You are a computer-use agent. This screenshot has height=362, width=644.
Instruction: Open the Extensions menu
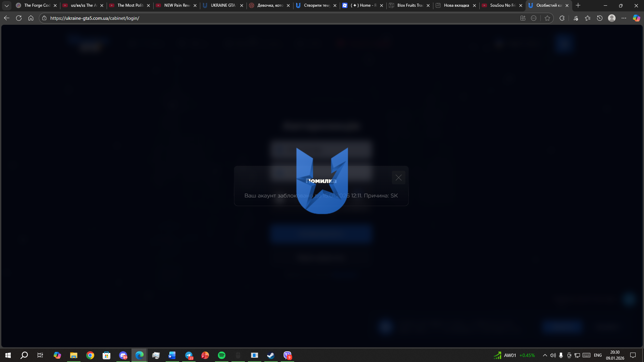[x=562, y=18]
